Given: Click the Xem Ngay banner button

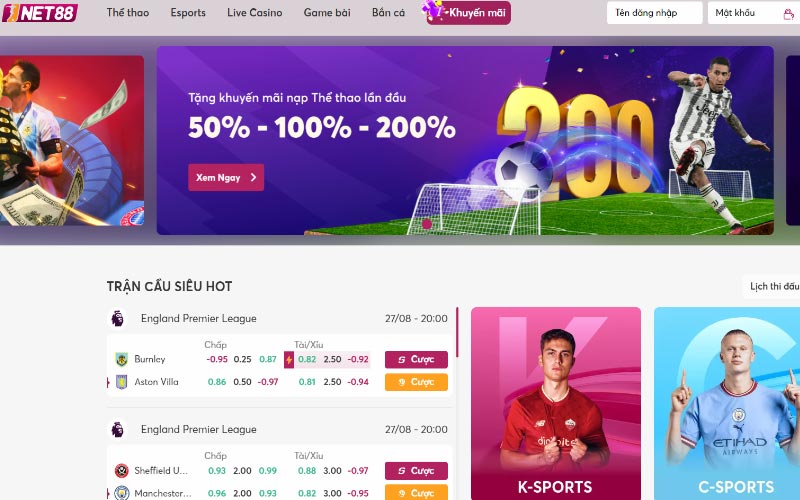Looking at the screenshot, I should click(226, 178).
